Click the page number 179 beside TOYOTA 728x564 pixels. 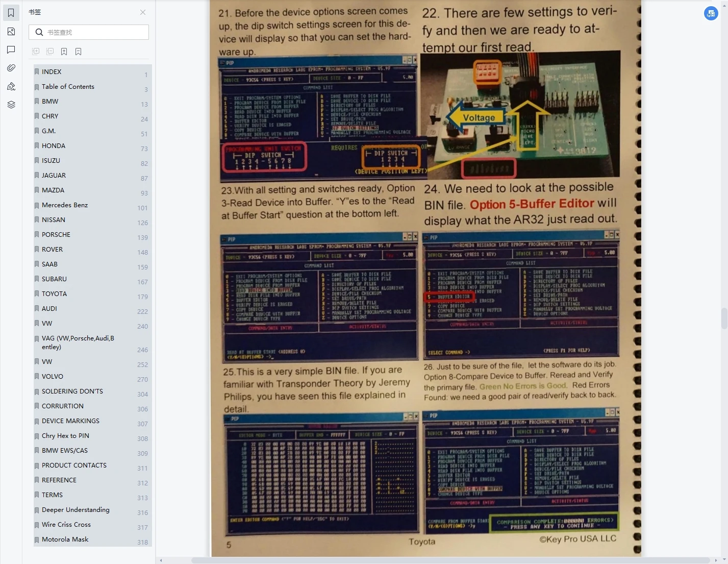click(142, 297)
